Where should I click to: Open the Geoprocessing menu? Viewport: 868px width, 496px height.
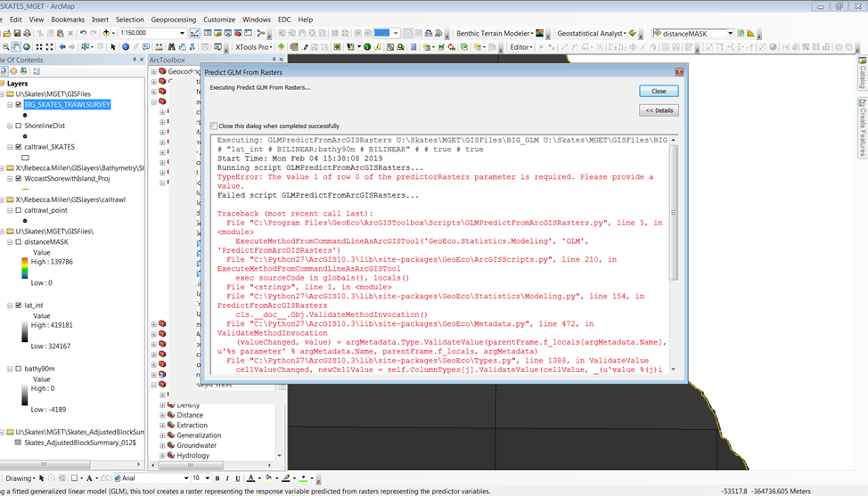point(173,20)
